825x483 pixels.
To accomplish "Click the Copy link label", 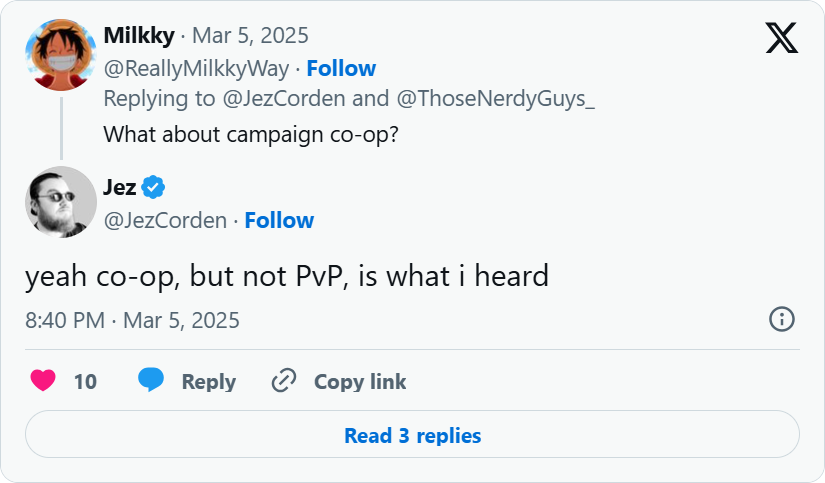I will pyautogui.click(x=360, y=381).
